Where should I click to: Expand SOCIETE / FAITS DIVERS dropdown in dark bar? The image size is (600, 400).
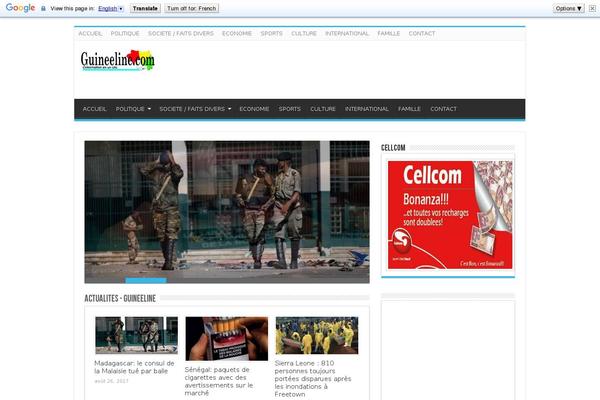click(x=195, y=109)
